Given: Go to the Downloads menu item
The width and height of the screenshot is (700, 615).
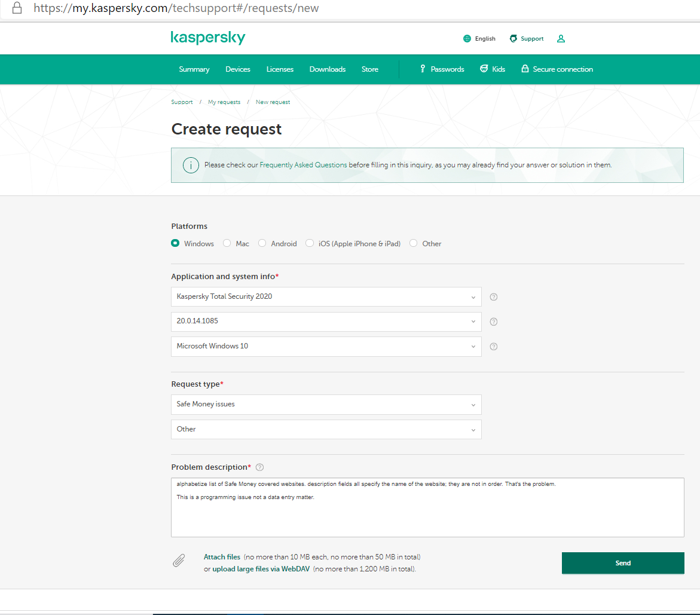Looking at the screenshot, I should pyautogui.click(x=328, y=69).
